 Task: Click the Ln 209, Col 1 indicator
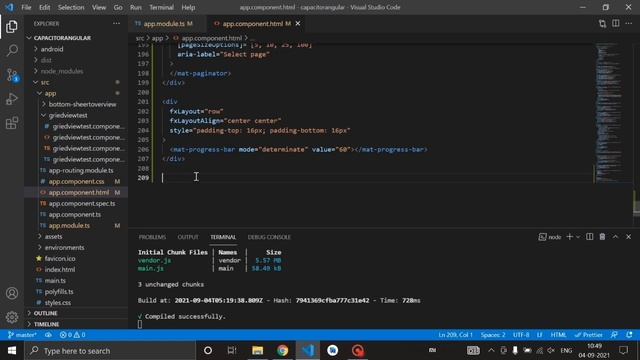(456, 335)
